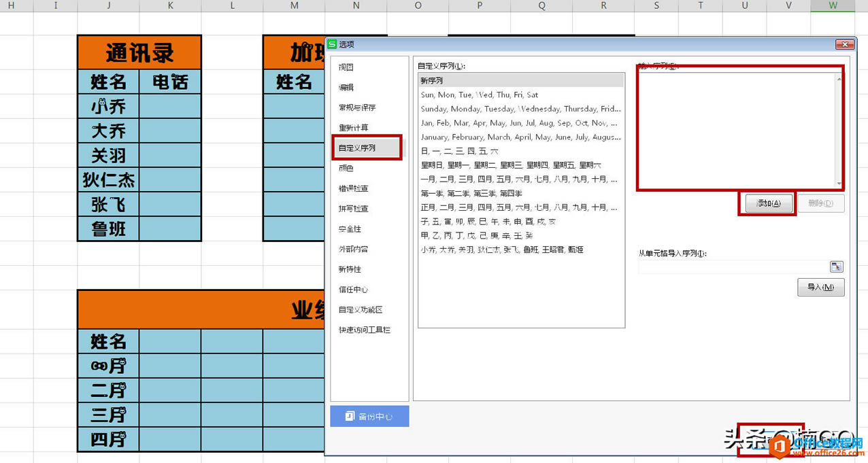Switch to the 自定义功能区 category
Image resolution: width=868 pixels, height=463 pixels.
[x=361, y=309]
